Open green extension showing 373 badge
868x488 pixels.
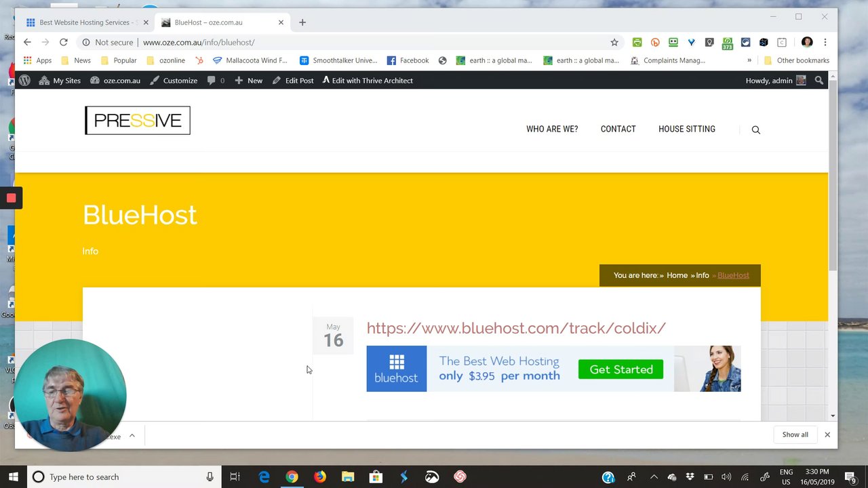727,43
